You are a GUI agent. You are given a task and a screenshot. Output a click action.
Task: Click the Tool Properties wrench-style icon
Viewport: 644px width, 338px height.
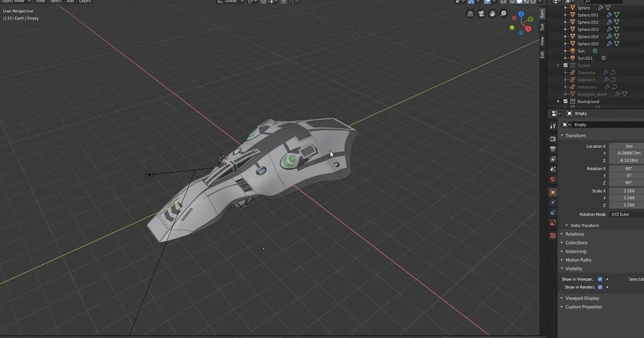pyautogui.click(x=552, y=126)
